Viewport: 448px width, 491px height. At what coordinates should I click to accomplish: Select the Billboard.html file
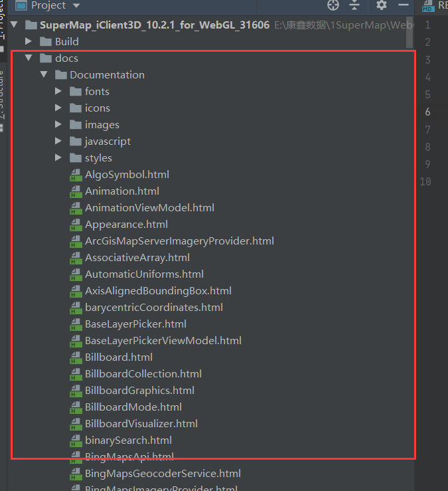tap(119, 357)
